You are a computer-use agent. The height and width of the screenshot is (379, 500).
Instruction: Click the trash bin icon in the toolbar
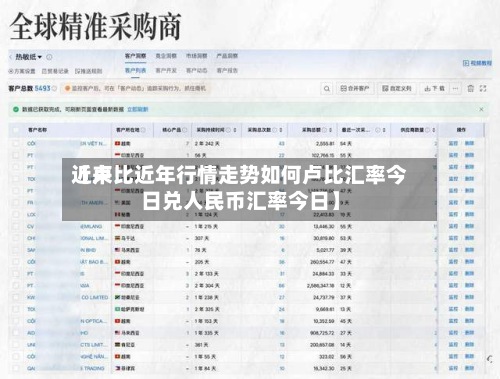pos(471,88)
